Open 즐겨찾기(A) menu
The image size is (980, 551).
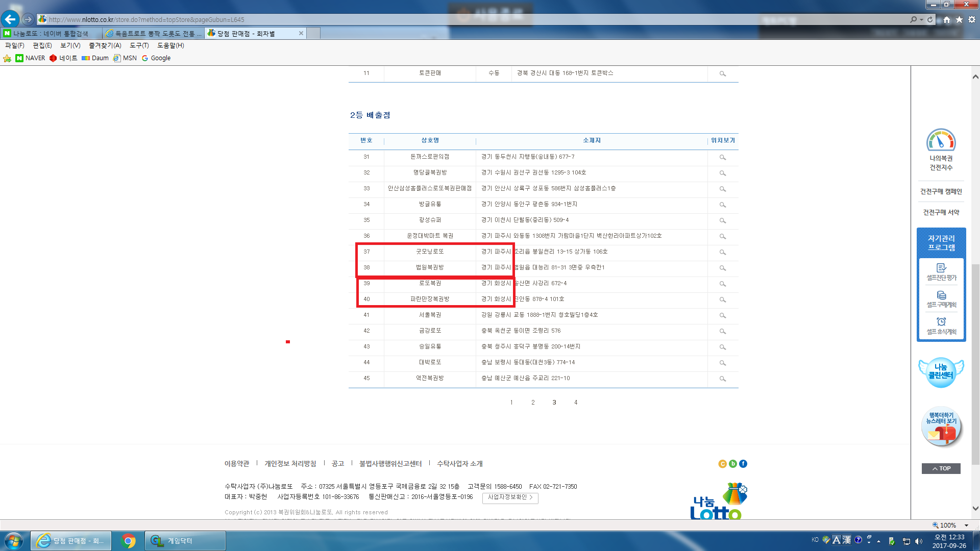[105, 45]
